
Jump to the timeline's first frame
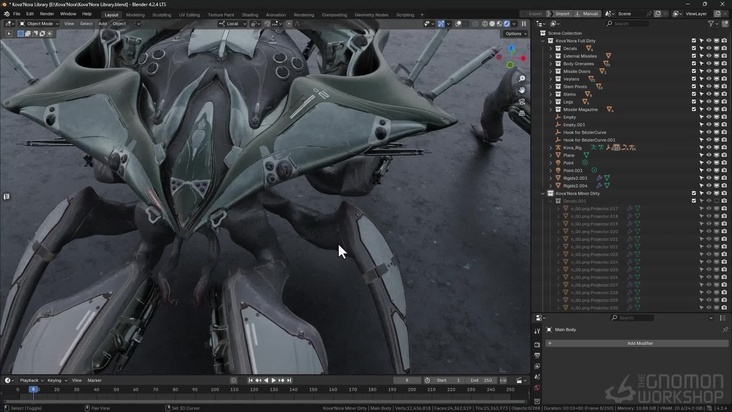(251, 380)
